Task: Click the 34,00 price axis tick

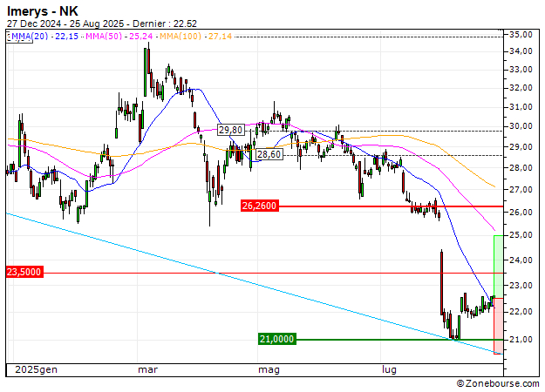Action: [x=521, y=51]
